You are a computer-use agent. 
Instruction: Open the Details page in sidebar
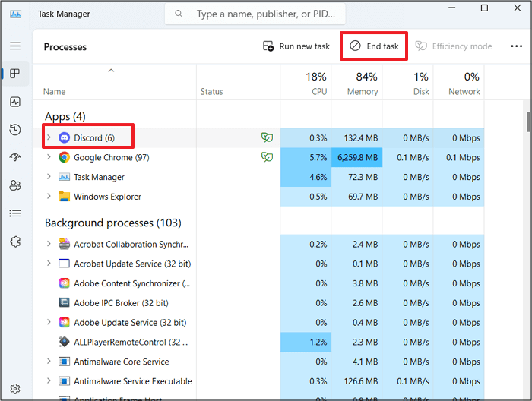15,213
